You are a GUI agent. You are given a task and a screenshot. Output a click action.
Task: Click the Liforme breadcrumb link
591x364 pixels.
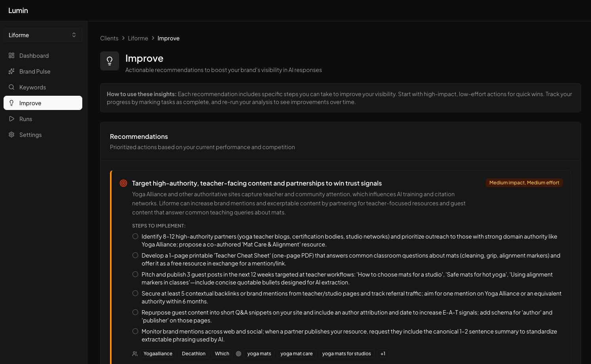point(138,38)
